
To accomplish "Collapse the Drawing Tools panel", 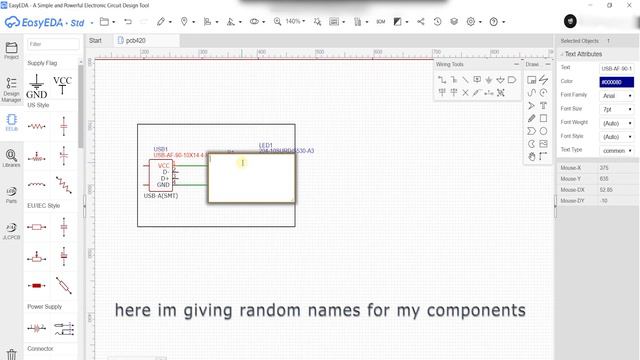I will 548,64.
